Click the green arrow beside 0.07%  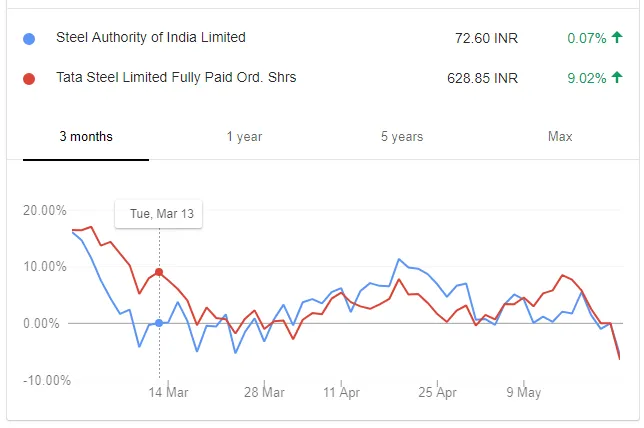616,38
